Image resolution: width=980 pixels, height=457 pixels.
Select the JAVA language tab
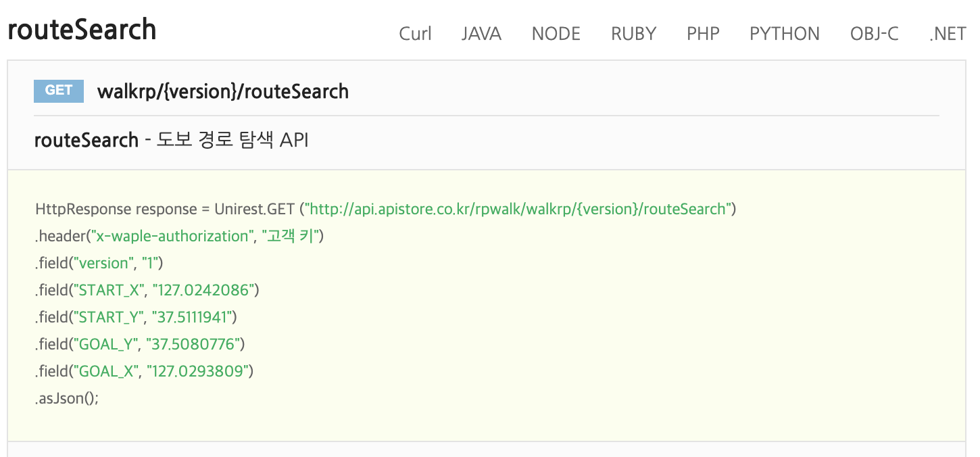481,34
